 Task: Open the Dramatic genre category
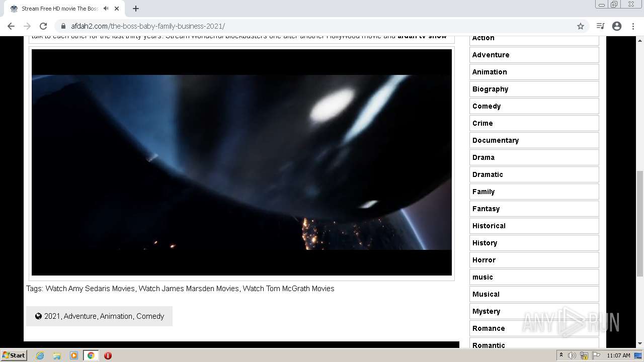pyautogui.click(x=534, y=174)
